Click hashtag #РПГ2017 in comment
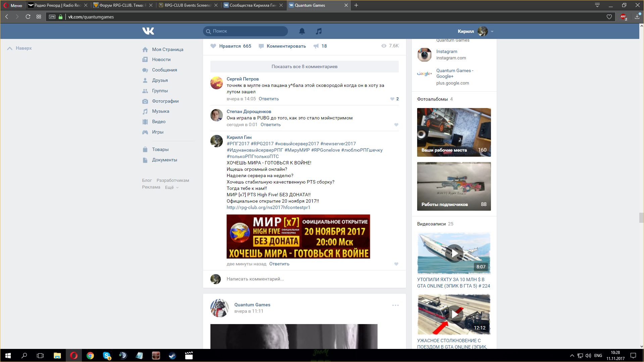 238,144
